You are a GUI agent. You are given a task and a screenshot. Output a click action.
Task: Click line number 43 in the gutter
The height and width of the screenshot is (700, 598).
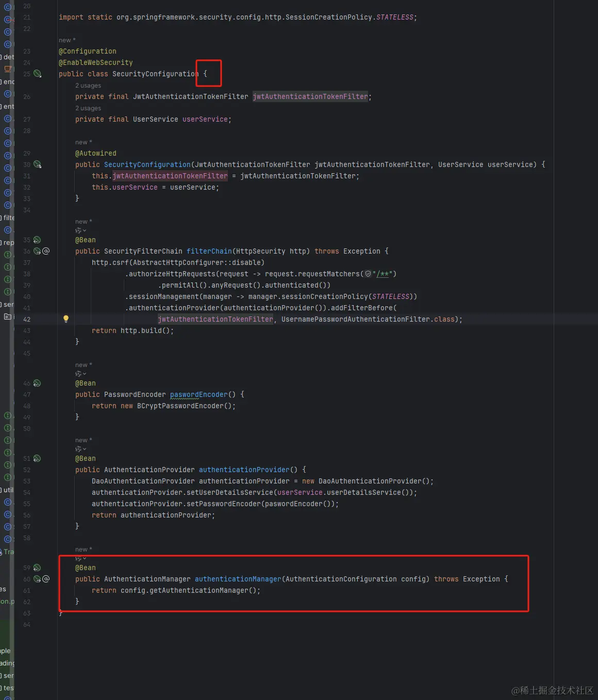pos(27,331)
